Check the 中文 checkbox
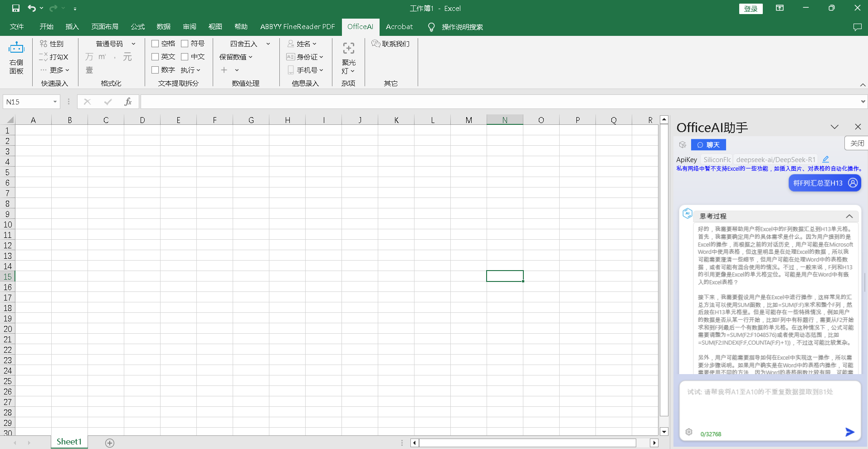Screen dimensions: 868x449 pyautogui.click(x=185, y=57)
